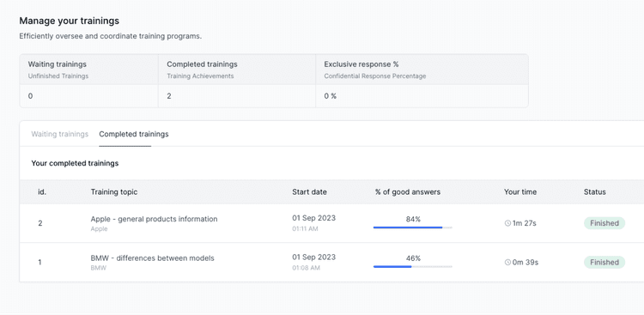
Task: Click the clock icon beside 1m 27s
Action: coord(507,223)
